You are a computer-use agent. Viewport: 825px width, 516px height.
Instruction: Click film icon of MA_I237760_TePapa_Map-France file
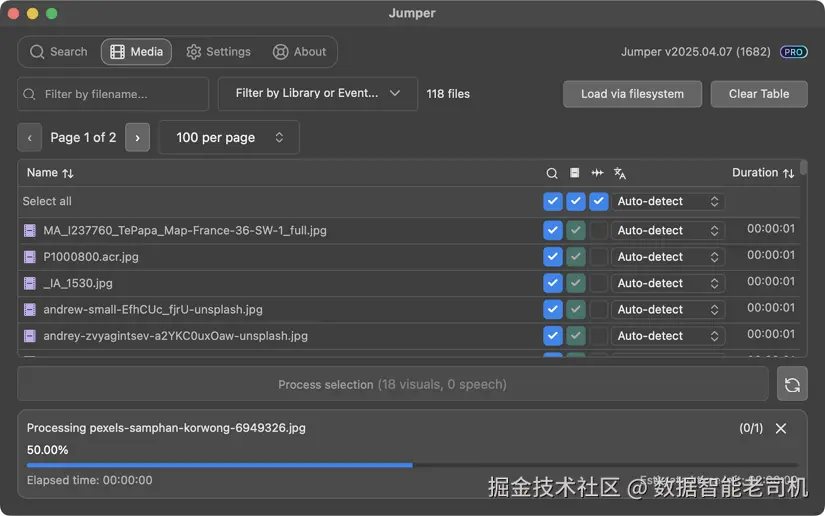30,230
